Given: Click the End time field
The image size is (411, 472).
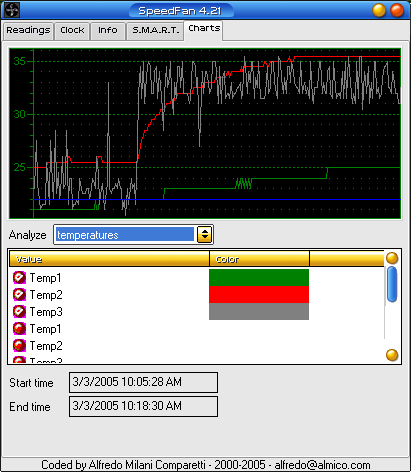Looking at the screenshot, I should point(143,406).
